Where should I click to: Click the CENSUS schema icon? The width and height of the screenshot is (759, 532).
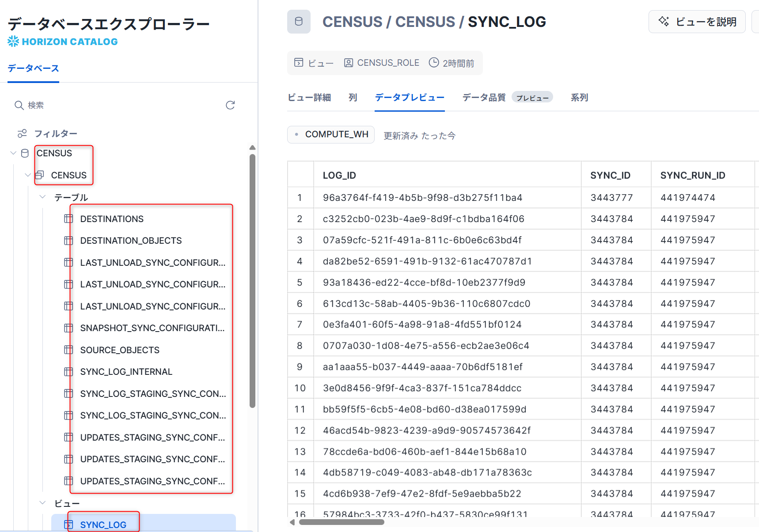tap(40, 175)
